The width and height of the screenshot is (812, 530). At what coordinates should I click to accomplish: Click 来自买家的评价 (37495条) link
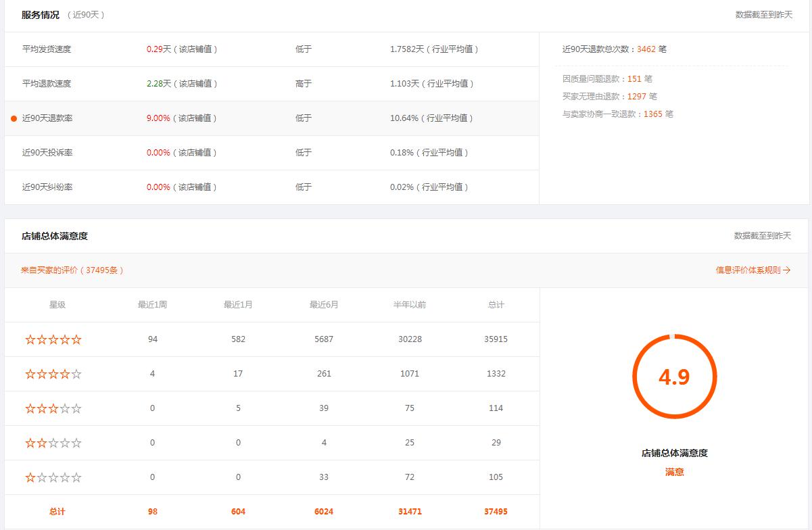click(72, 270)
